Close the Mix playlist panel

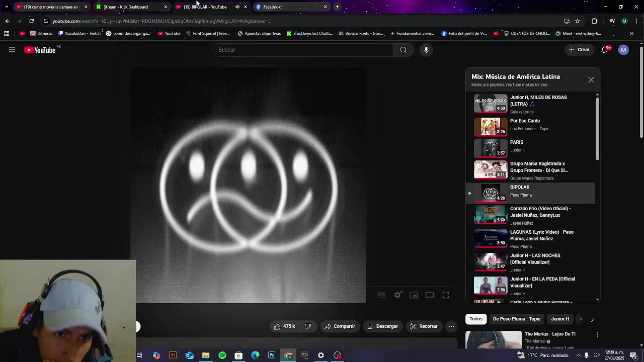tap(591, 80)
